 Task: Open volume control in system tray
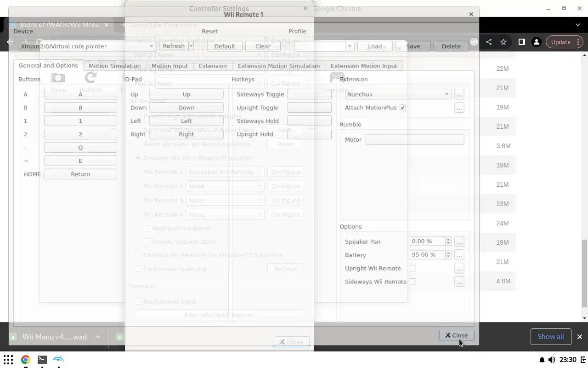point(551,360)
